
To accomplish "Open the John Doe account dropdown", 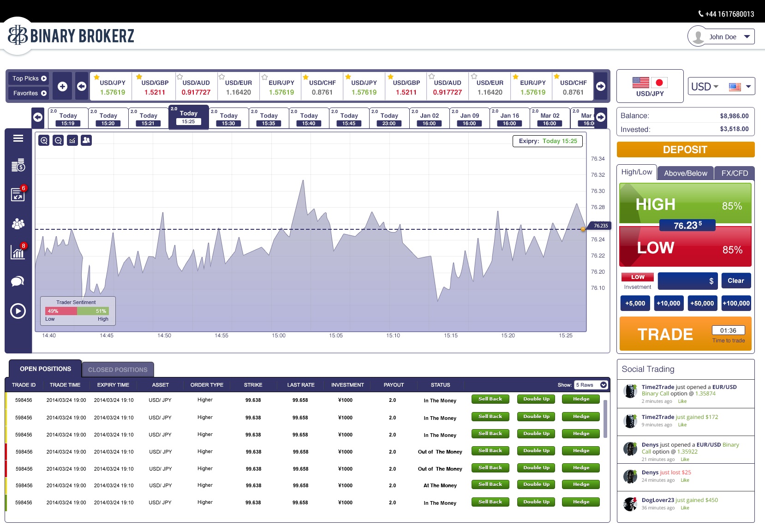I will tap(747, 37).
